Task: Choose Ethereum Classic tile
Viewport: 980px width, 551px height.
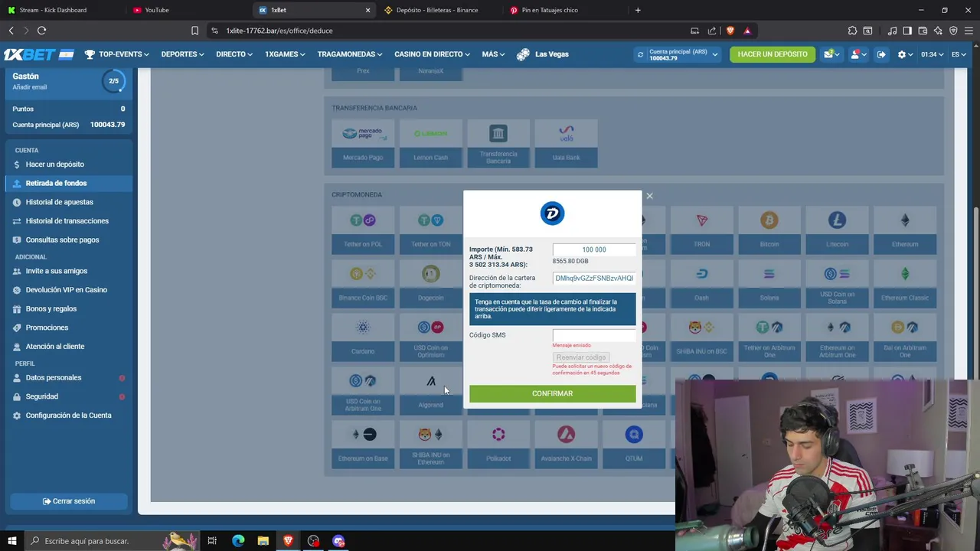Action: 905,284
